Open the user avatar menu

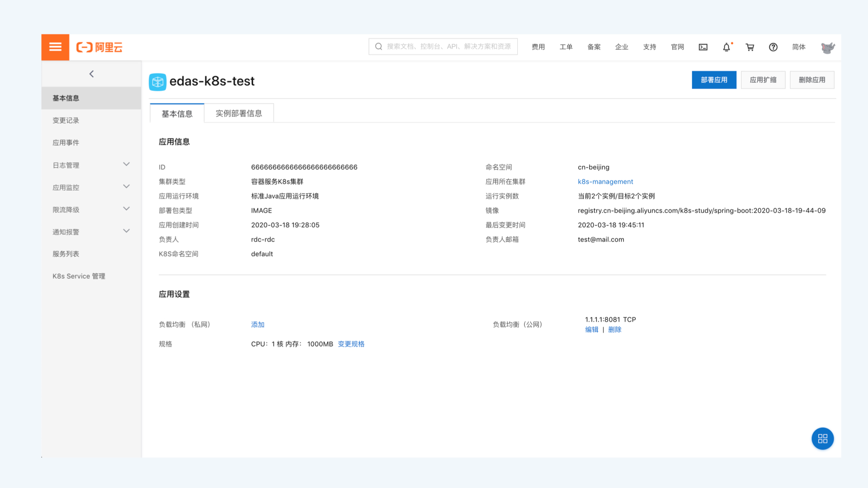[x=828, y=47]
